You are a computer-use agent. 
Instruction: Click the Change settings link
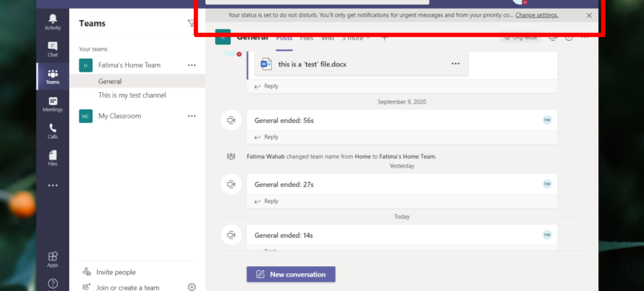click(536, 15)
